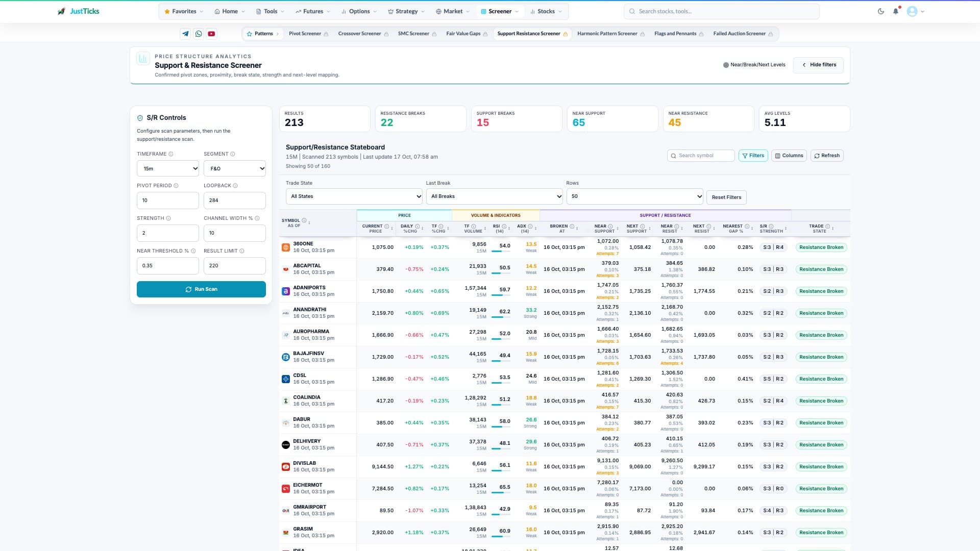Toggle dark mode moon icon
This screenshot has width=980, height=551.
click(x=881, y=11)
